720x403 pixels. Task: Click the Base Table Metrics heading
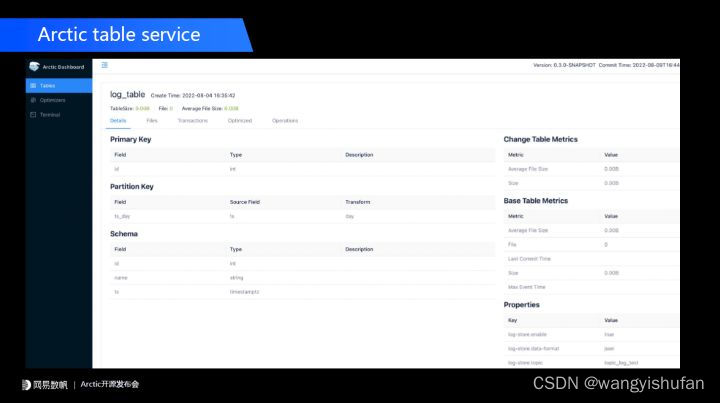(x=536, y=201)
